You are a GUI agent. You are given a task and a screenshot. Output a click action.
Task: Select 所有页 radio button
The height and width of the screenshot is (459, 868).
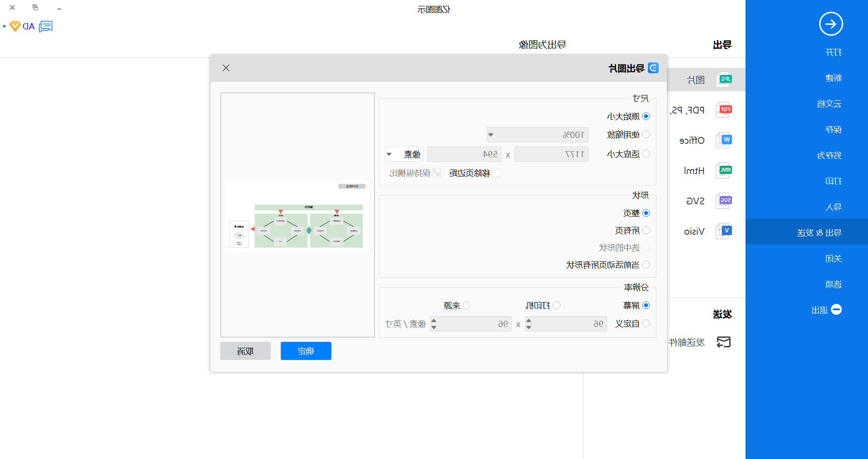click(646, 230)
